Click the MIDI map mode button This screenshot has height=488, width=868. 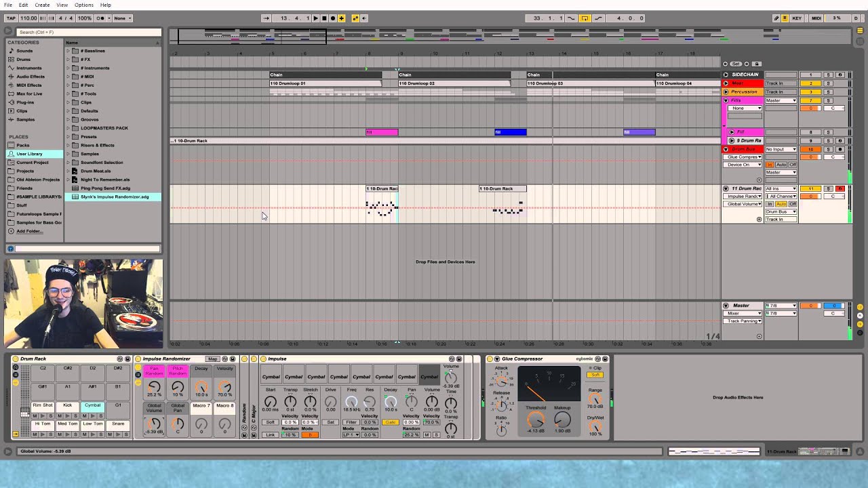816,18
